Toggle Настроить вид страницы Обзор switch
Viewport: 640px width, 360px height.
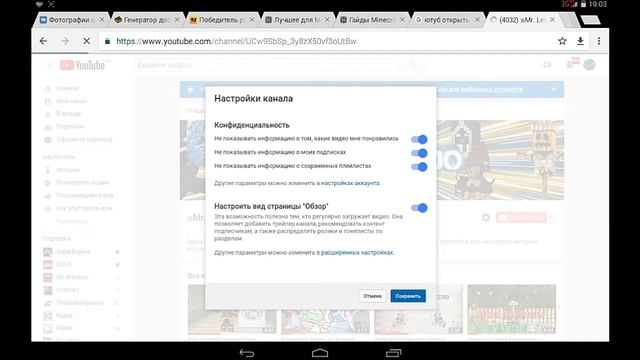point(419,208)
